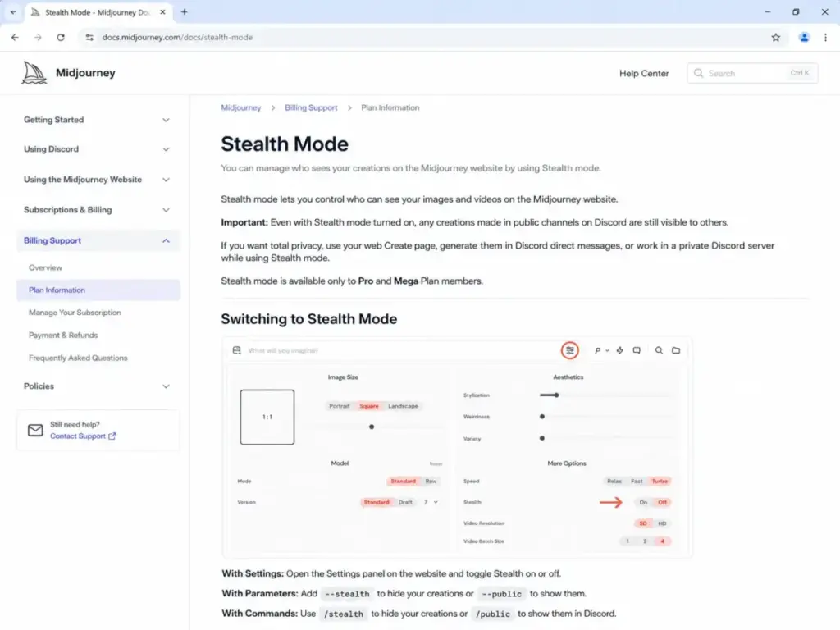Screen dimensions: 840x630
Task: Expand the Getting Started section
Action: click(x=97, y=120)
